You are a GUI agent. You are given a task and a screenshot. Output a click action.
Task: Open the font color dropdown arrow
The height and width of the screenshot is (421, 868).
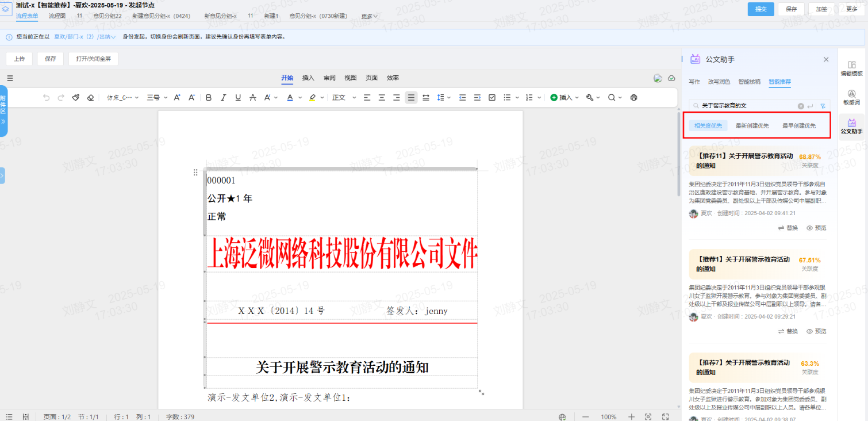coord(300,98)
